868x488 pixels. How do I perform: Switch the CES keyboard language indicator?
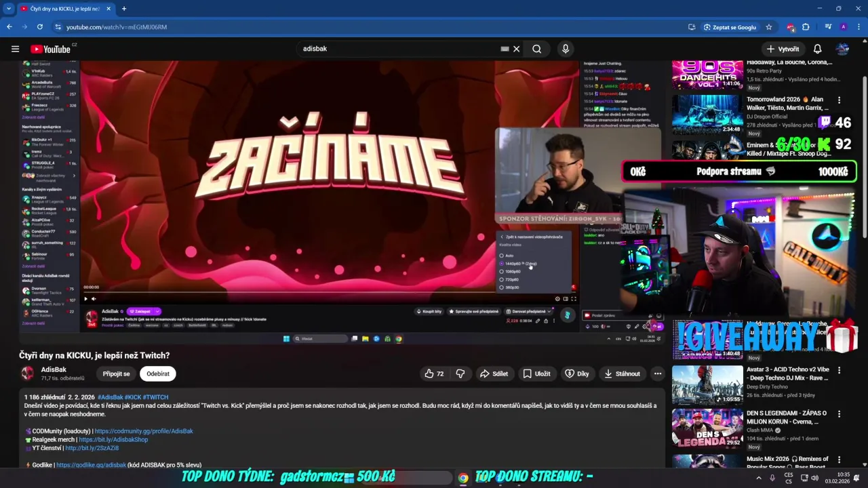click(x=789, y=478)
